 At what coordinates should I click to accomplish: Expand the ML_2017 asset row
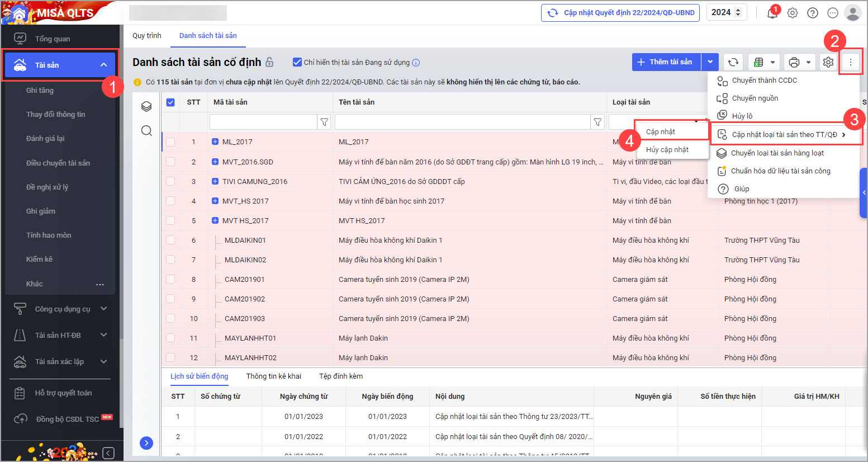[x=215, y=142]
